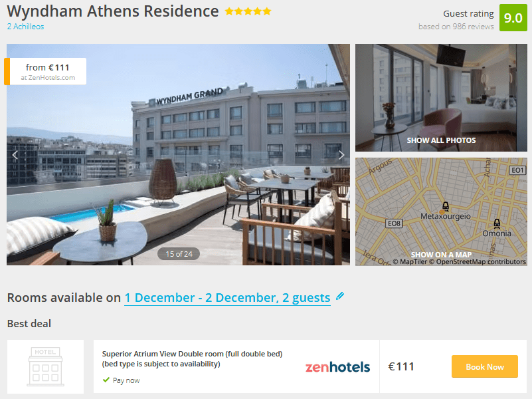Go to the previous photo in the gallery
Viewport: 532px width, 399px height.
15,155
